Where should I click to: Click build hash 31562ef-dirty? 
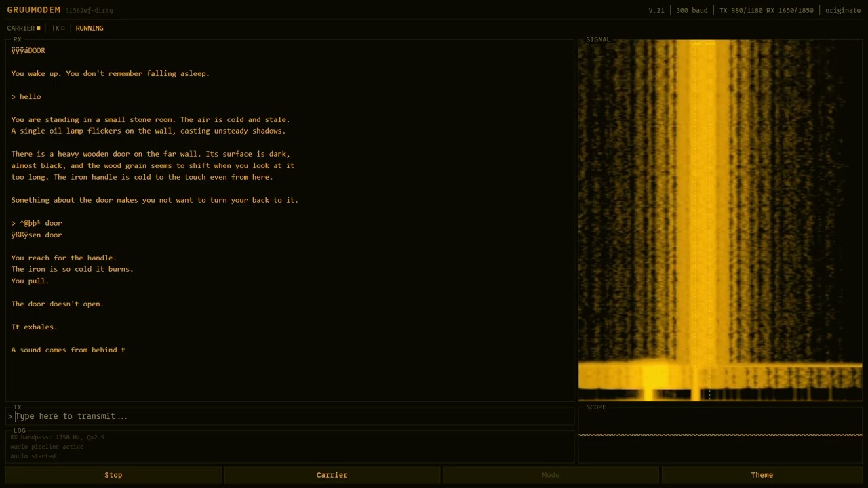pyautogui.click(x=89, y=11)
